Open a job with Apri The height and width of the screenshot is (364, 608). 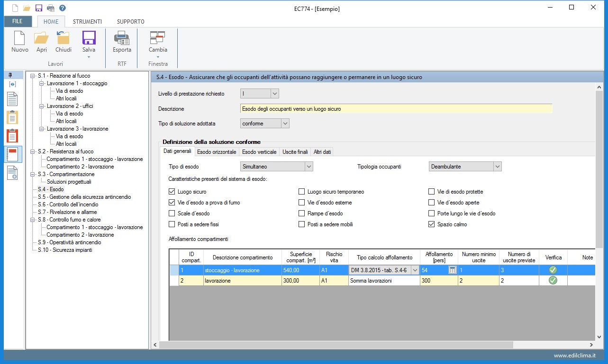42,38
